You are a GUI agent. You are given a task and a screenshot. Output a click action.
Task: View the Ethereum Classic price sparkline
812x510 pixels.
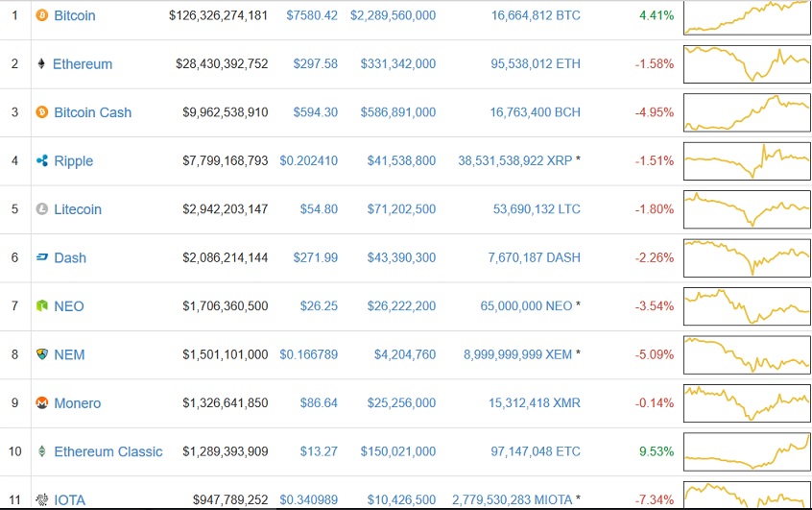click(746, 451)
